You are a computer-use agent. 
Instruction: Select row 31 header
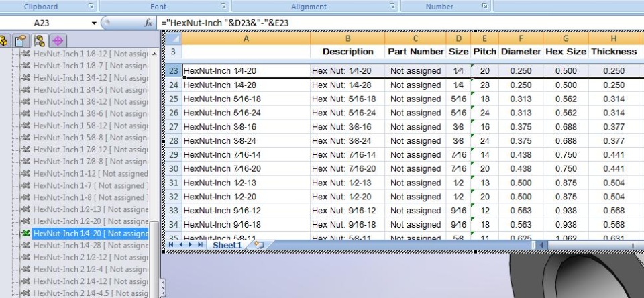(x=174, y=183)
